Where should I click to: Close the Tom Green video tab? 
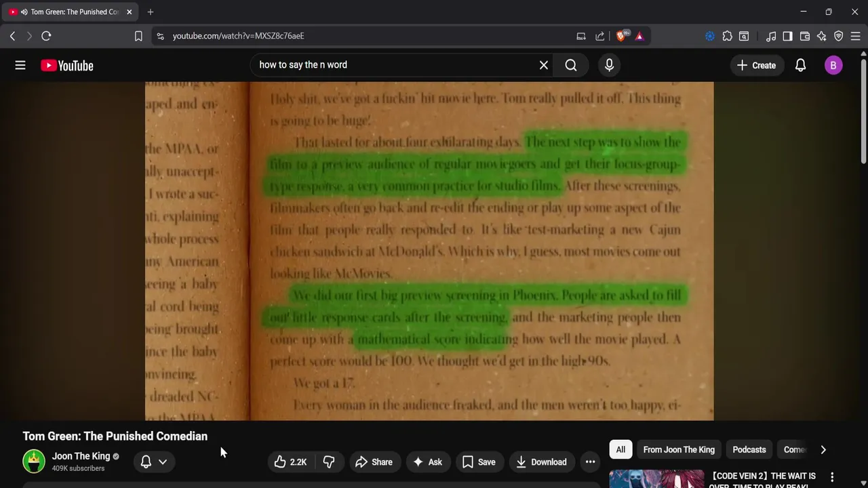tap(129, 12)
